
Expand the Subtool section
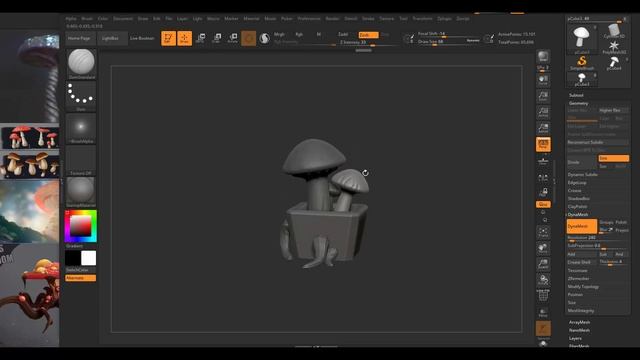pyautogui.click(x=576, y=95)
